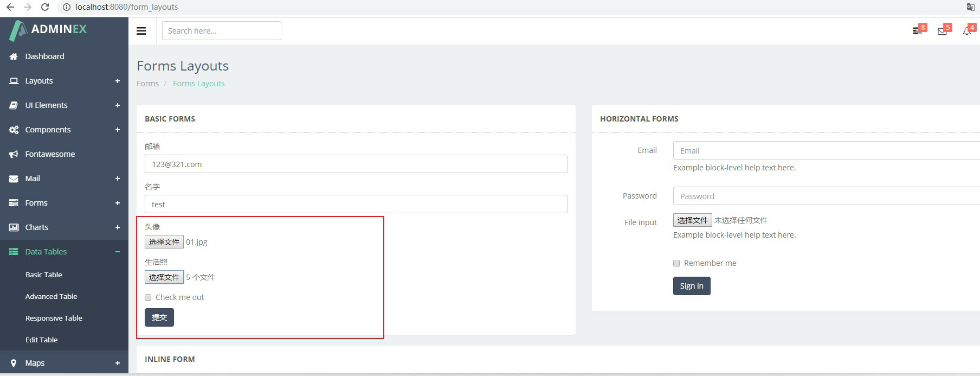Toggle the sidebar with hamburger icon
This screenshot has height=376, width=980.
141,31
